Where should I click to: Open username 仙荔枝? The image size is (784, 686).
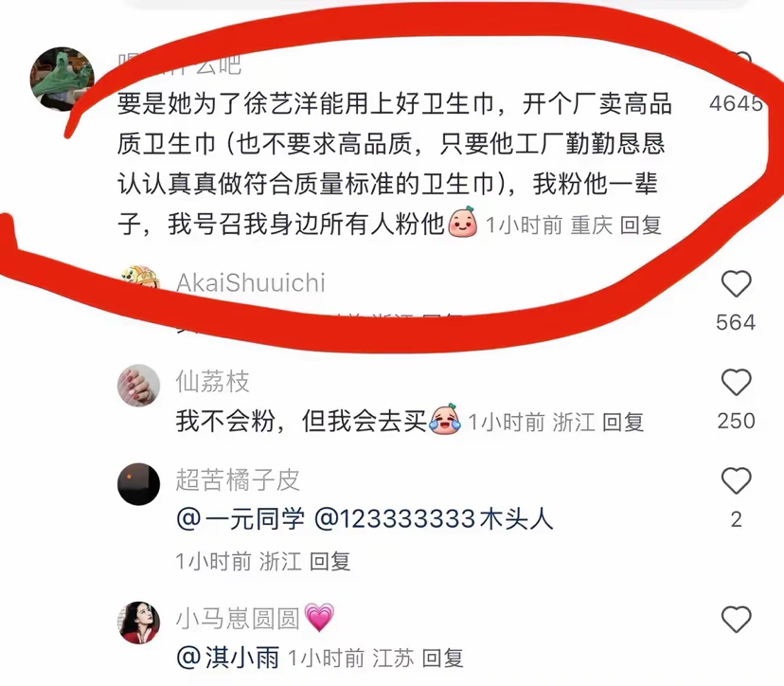pyautogui.click(x=212, y=382)
